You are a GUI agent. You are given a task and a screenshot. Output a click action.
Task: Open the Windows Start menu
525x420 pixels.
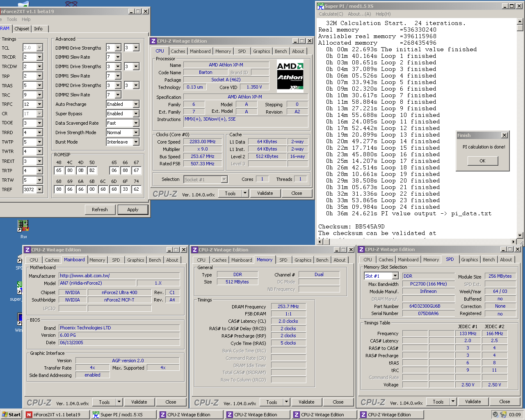pyautogui.click(x=11, y=415)
